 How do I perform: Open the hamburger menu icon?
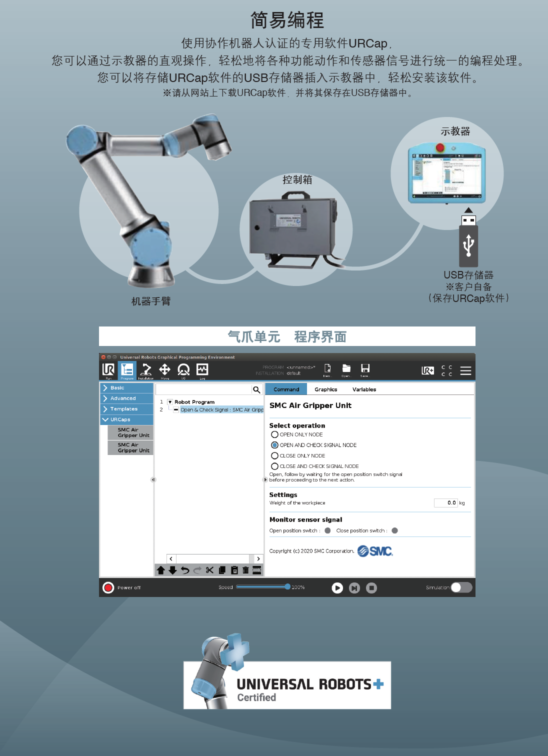coord(465,370)
